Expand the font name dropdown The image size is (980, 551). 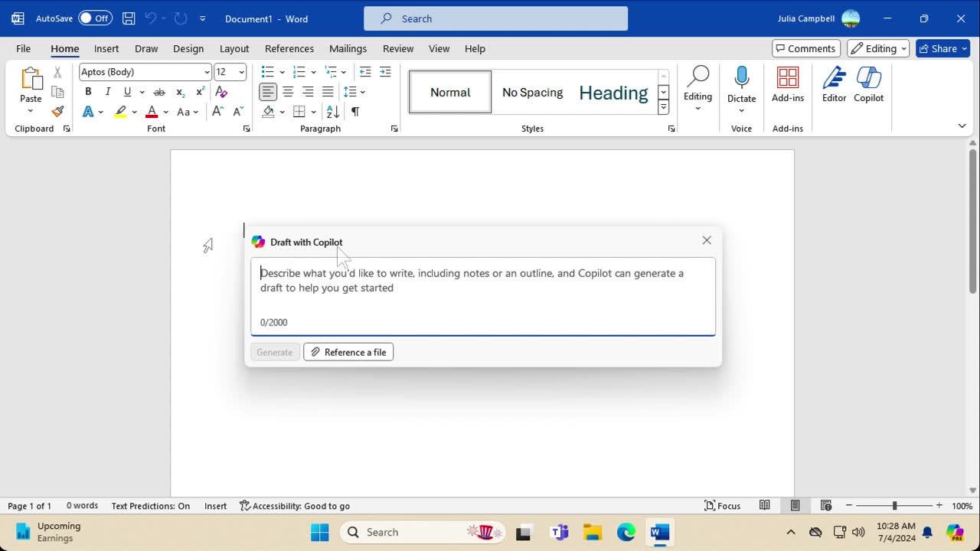point(207,72)
